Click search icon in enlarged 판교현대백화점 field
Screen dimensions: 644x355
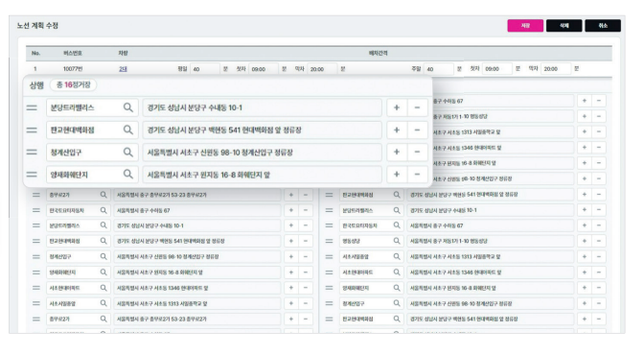(x=128, y=130)
